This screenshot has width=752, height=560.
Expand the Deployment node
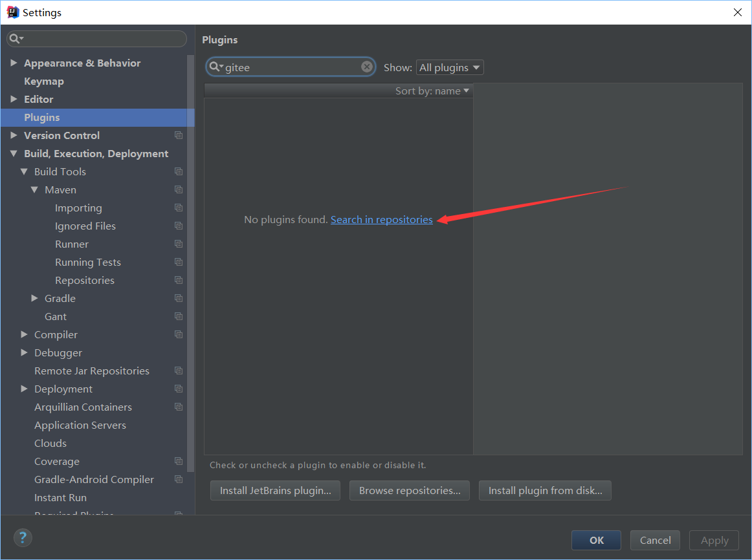pos(24,389)
